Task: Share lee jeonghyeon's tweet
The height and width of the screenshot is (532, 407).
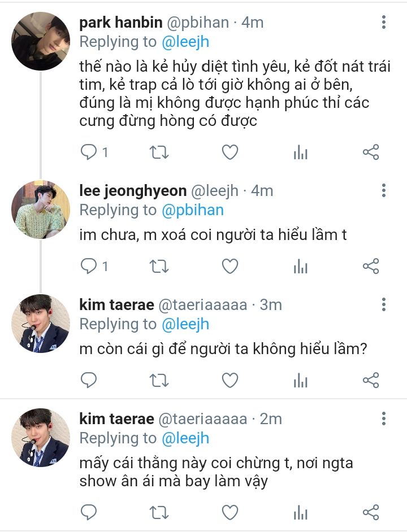Action: pos(371,266)
